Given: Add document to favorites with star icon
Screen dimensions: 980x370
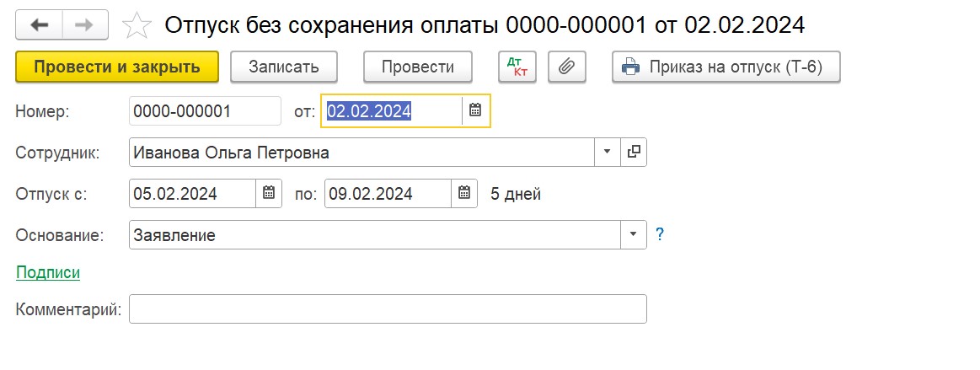Looking at the screenshot, I should coord(137,25).
